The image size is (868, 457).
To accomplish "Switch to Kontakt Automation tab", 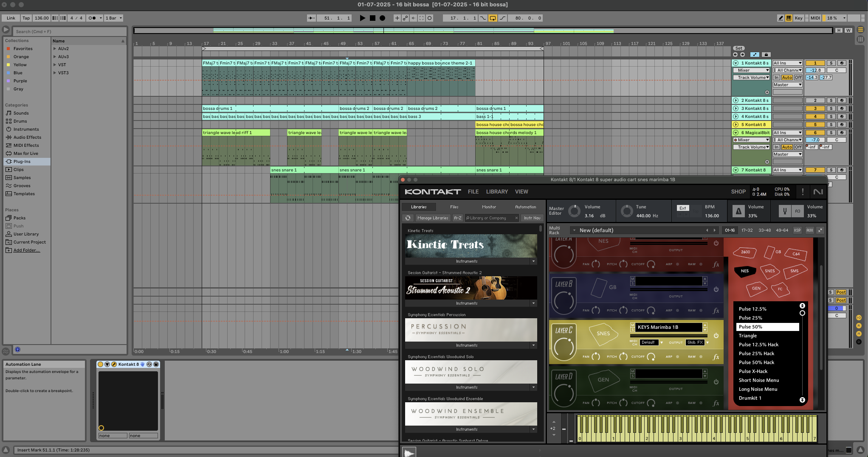I will click(525, 207).
